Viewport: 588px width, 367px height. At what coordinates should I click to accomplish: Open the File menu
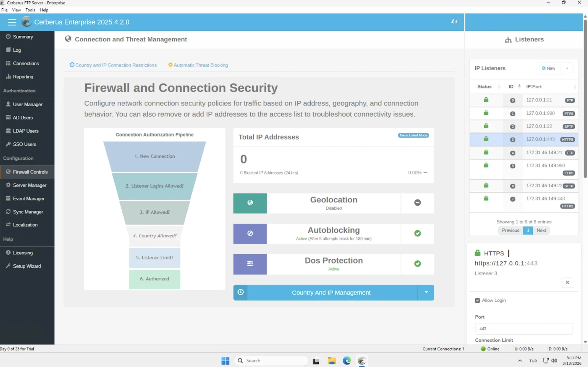pos(4,10)
